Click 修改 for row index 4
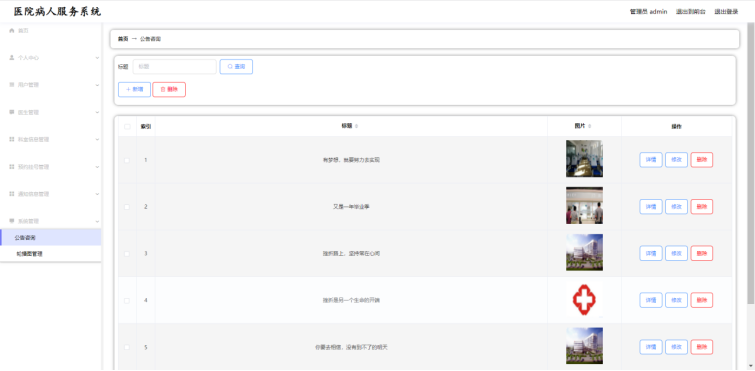This screenshot has height=371, width=755. 677,300
